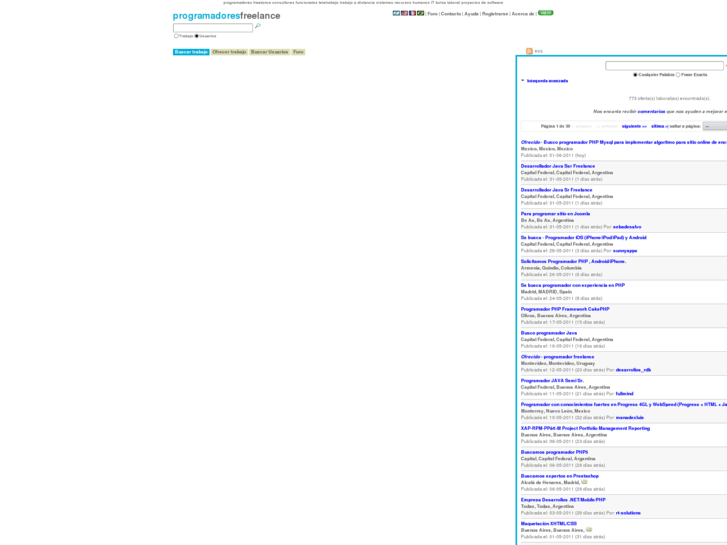Open the Programador iOS y Android listing

tap(583, 237)
